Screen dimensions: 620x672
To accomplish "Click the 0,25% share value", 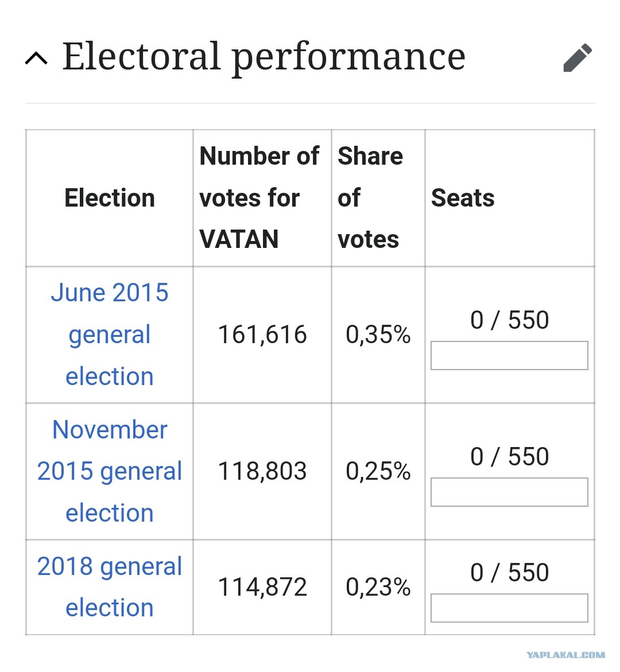I will point(378,471).
